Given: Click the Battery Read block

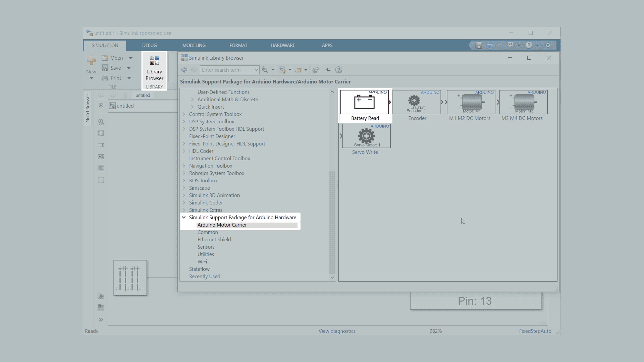Looking at the screenshot, I should click(365, 102).
